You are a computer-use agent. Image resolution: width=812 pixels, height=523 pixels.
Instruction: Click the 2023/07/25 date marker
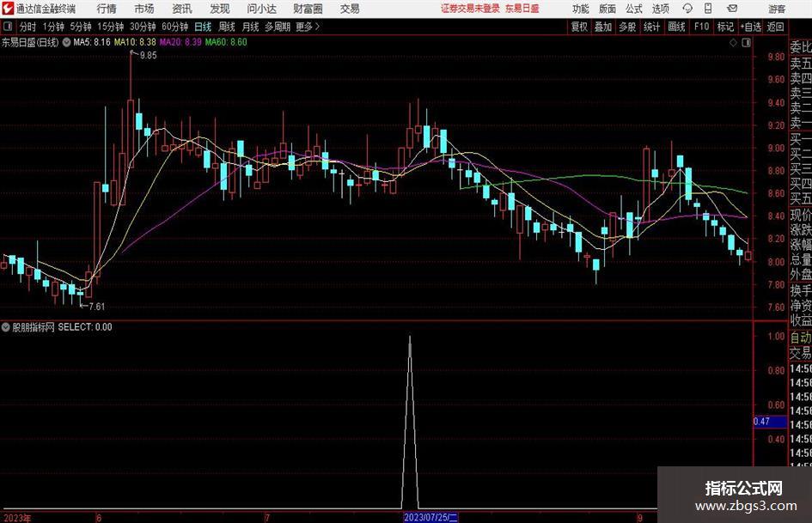point(430,517)
